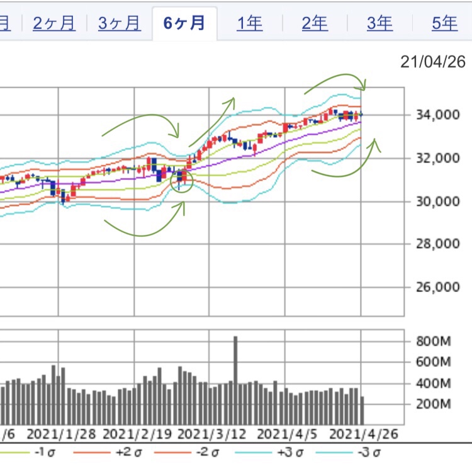Click the 400M volume axis label

tap(434, 383)
